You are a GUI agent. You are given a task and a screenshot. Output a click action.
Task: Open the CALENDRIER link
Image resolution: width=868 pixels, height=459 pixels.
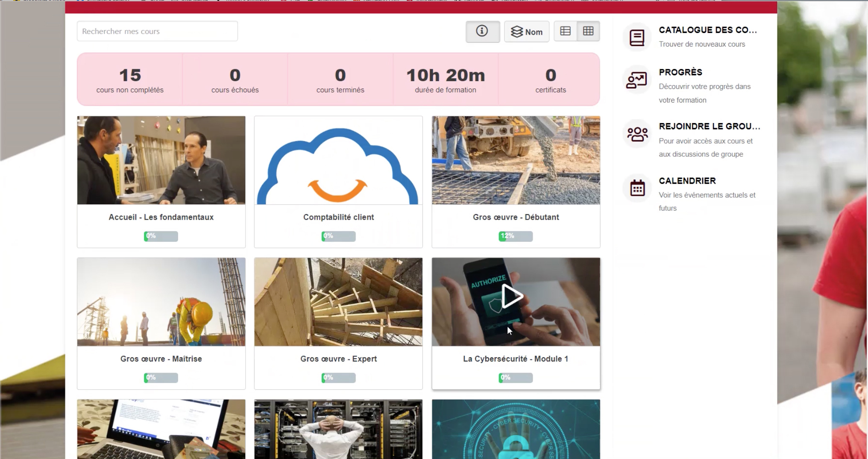click(687, 180)
